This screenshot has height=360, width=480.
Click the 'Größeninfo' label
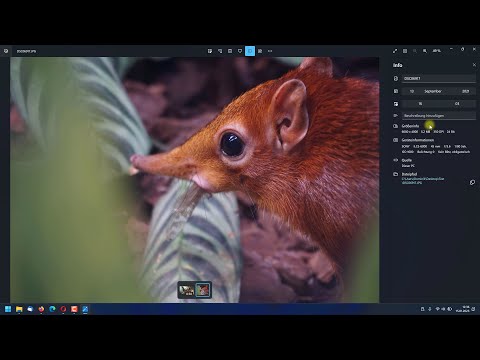pos(410,126)
